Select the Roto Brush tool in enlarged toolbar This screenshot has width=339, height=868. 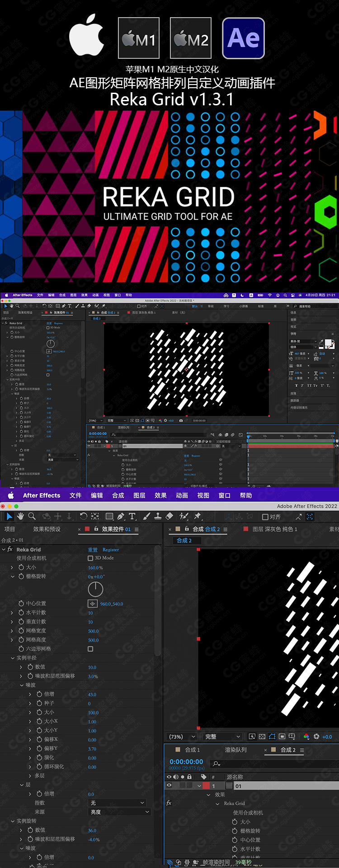[184, 516]
